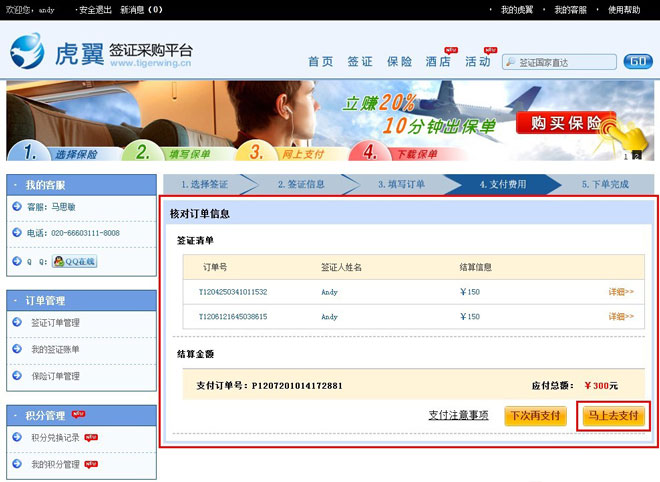The image size is (660, 482).
Task: Open 签证订单管理 in sidebar
Action: click(x=56, y=323)
